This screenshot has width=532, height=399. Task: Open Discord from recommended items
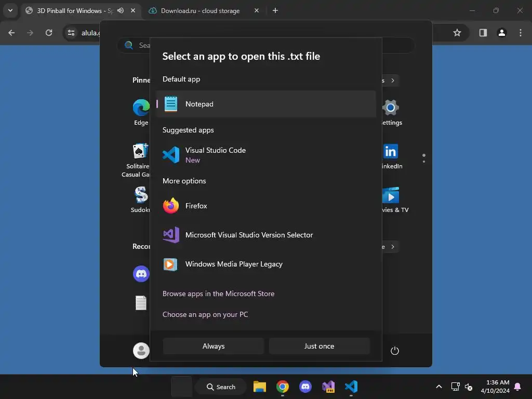coord(141,274)
